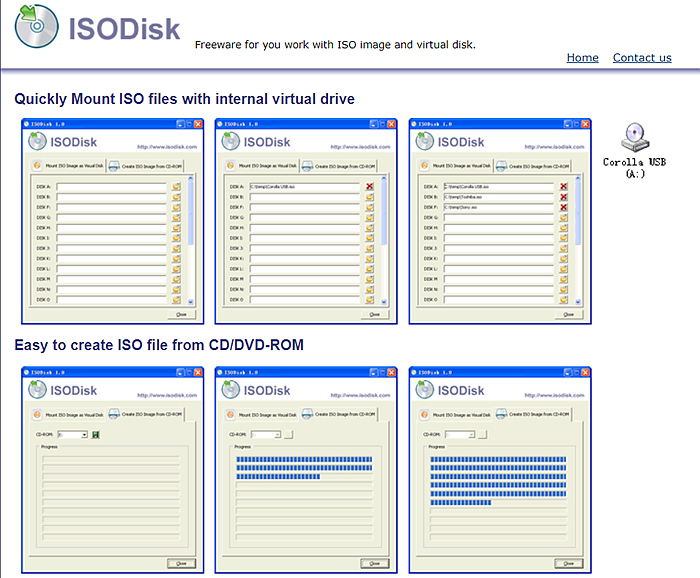Viewport: 700px width, 578px height.
Task: Click the scrollbar thumb in the window with three mounted ISOs
Action: click(578, 213)
